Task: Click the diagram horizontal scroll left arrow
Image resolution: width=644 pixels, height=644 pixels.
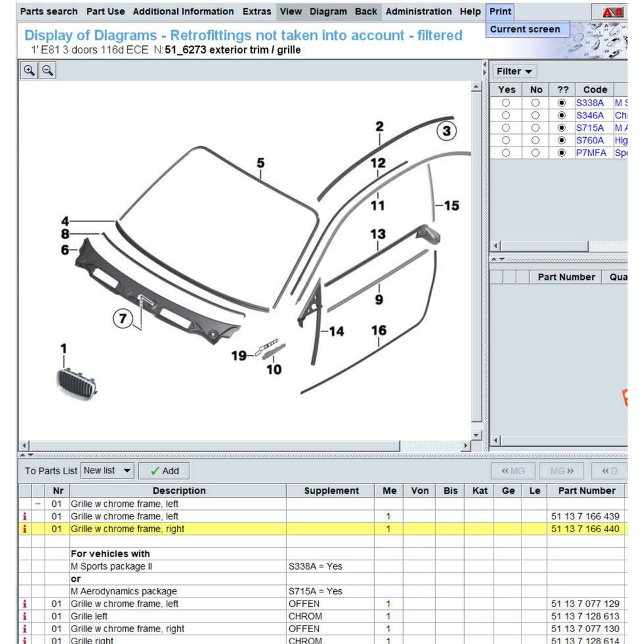Action: click(25, 446)
